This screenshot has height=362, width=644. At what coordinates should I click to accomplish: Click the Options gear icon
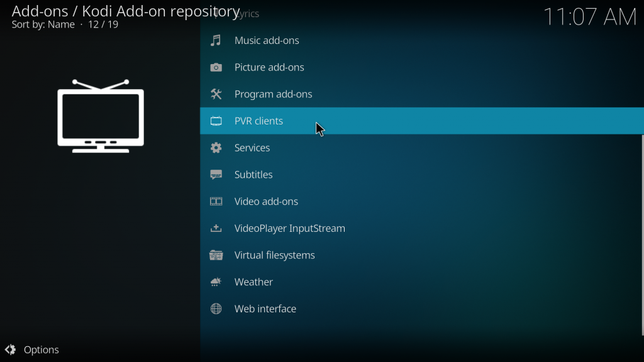click(10, 349)
